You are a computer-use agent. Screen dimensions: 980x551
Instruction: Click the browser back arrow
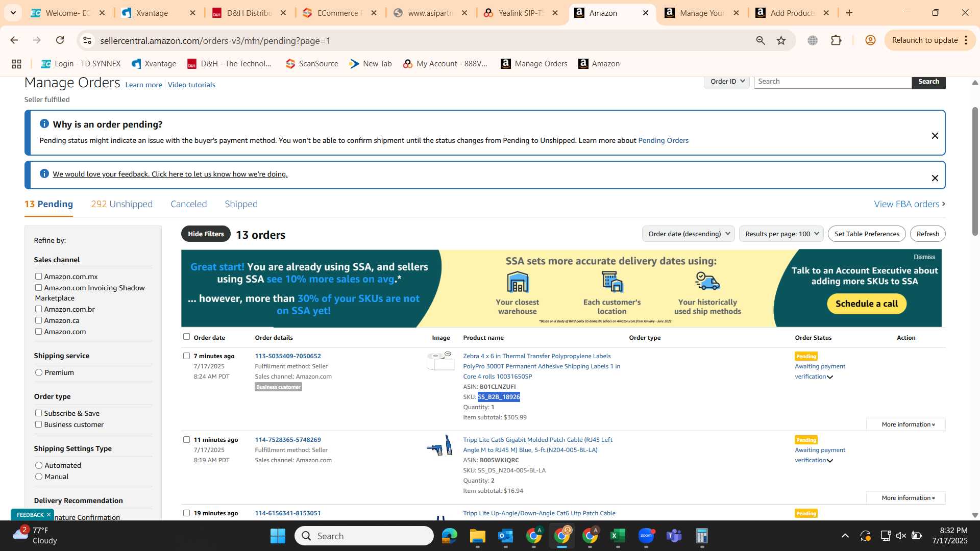click(x=14, y=40)
